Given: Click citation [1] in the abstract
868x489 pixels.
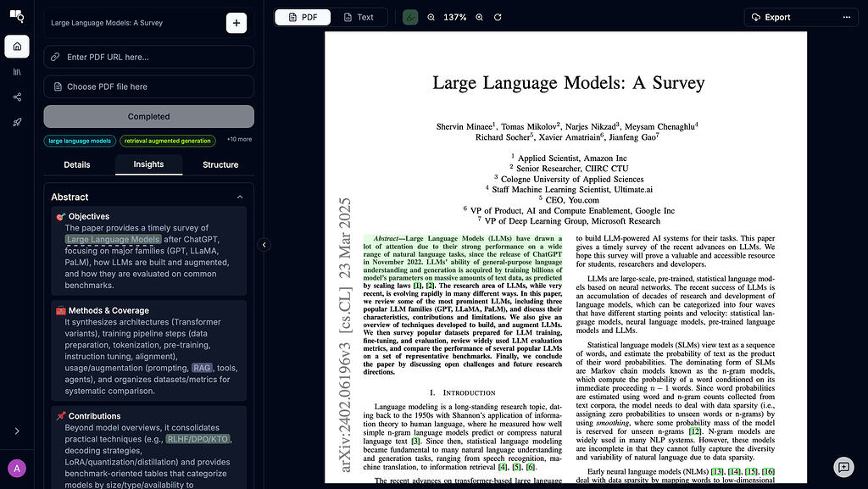Looking at the screenshot, I should click(417, 286).
